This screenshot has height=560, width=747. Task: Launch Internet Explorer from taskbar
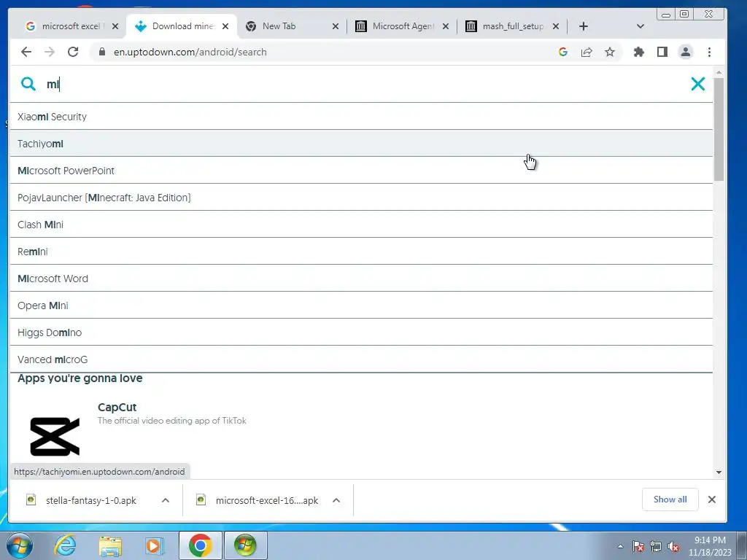(65, 545)
